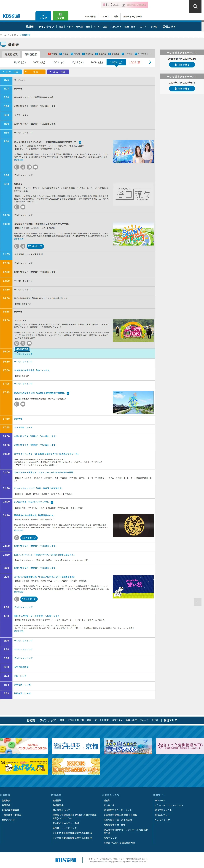Open 天気 header link
This screenshot has width=204, height=868.
tap(116, 17)
